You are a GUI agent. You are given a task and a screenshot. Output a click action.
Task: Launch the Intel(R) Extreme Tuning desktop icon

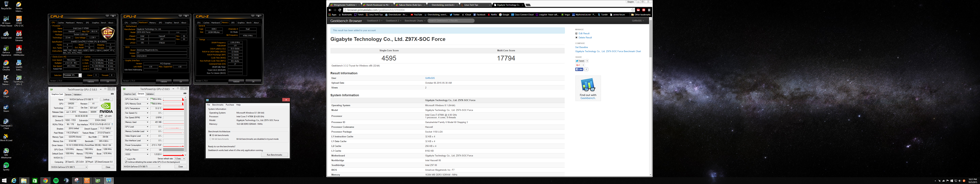click(19, 66)
